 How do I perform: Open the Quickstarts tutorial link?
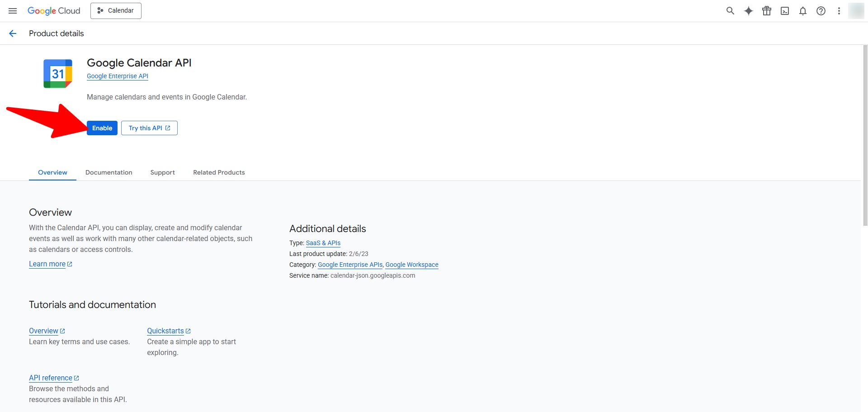click(x=169, y=331)
